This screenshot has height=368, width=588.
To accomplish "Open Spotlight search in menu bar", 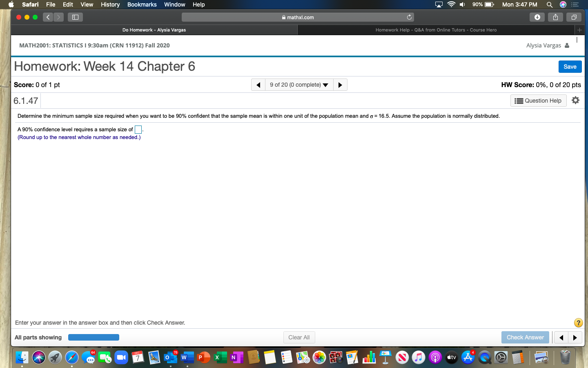I will pos(550,4).
